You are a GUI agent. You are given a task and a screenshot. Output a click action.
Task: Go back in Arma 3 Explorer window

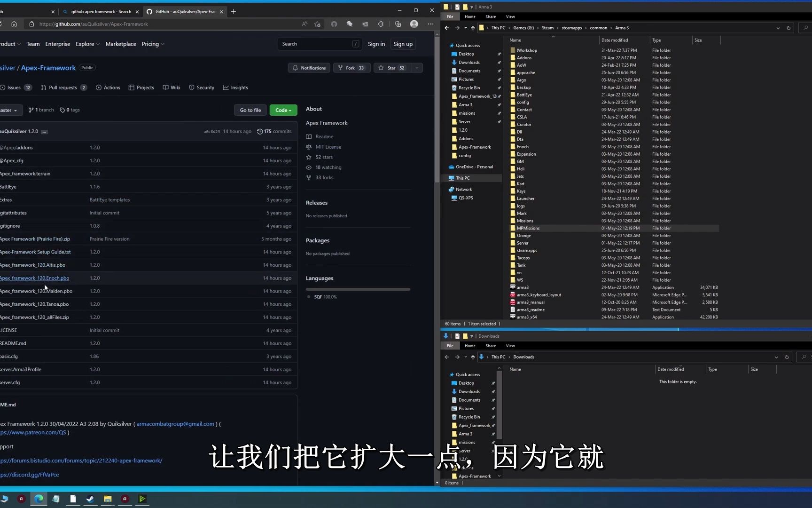coord(447,28)
